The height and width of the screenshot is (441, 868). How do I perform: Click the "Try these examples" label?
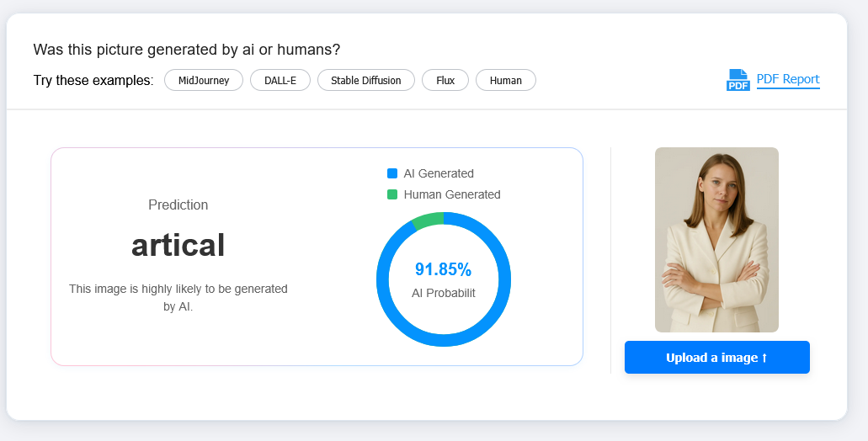93,81
